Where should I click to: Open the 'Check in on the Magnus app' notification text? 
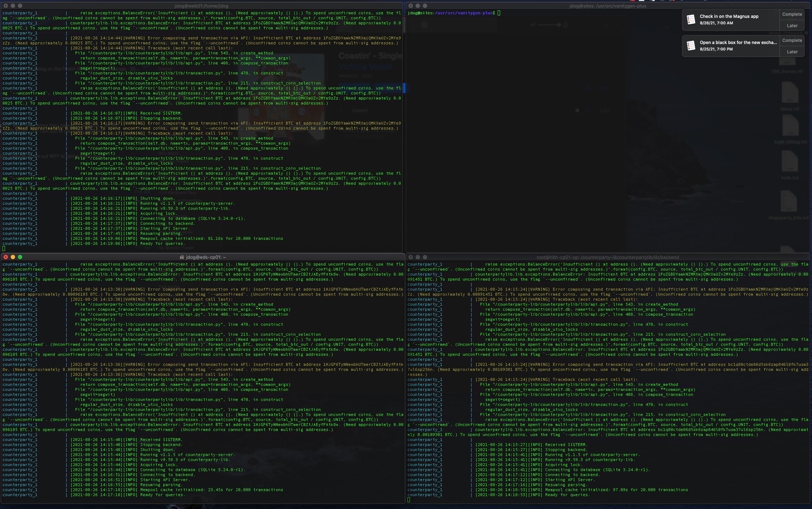729,16
